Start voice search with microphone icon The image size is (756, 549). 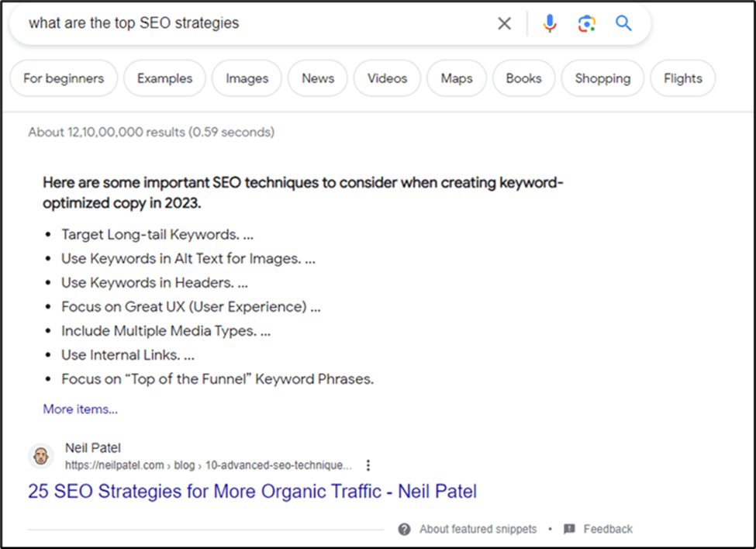550,23
